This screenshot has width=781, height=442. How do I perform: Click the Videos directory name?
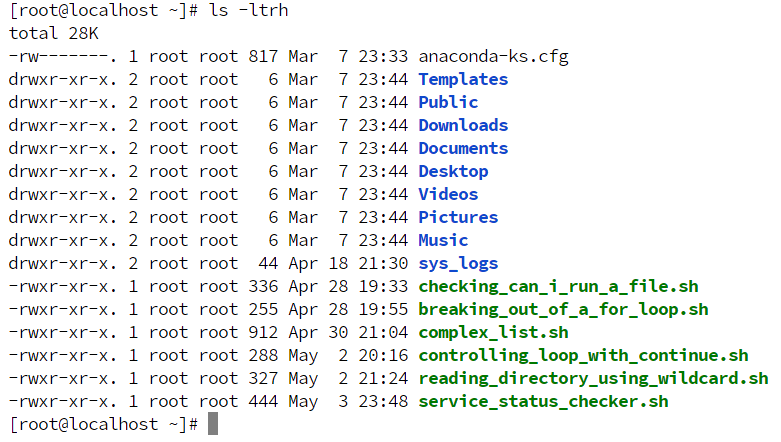click(448, 194)
